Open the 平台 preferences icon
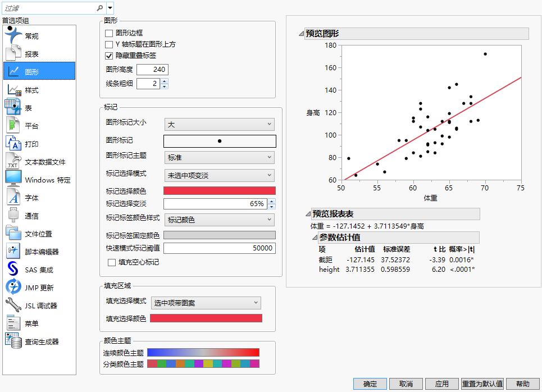This screenshot has height=392, width=542. coord(13,125)
